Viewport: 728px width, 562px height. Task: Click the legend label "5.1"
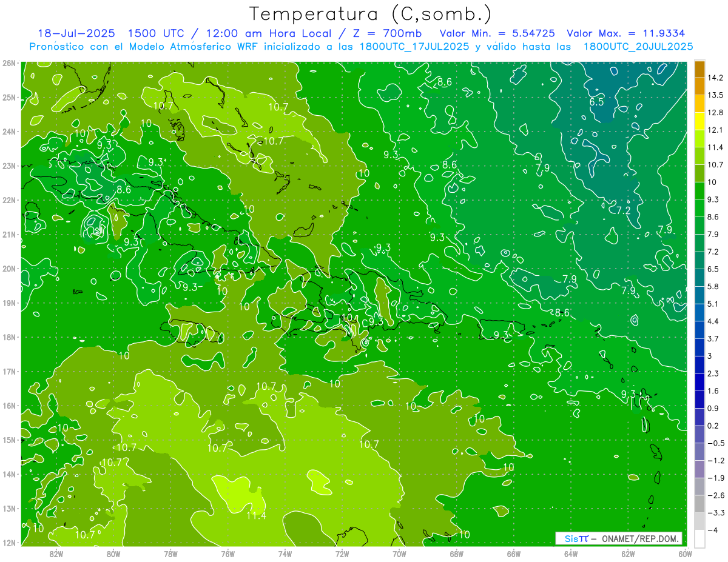point(714,304)
